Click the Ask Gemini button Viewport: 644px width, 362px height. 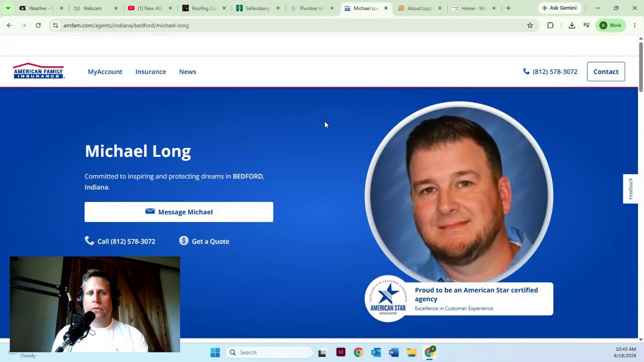pos(559,8)
